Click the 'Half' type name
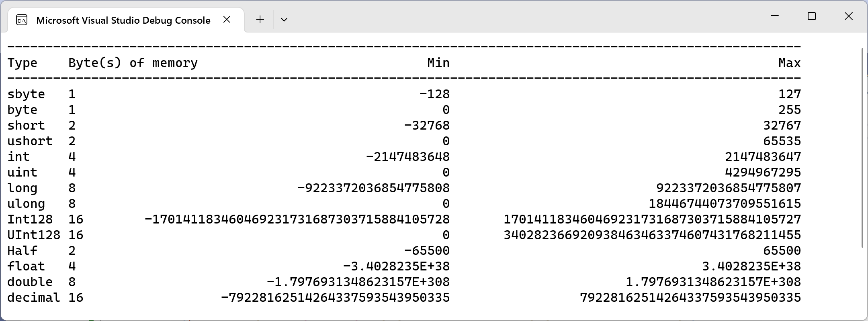 [x=23, y=251]
